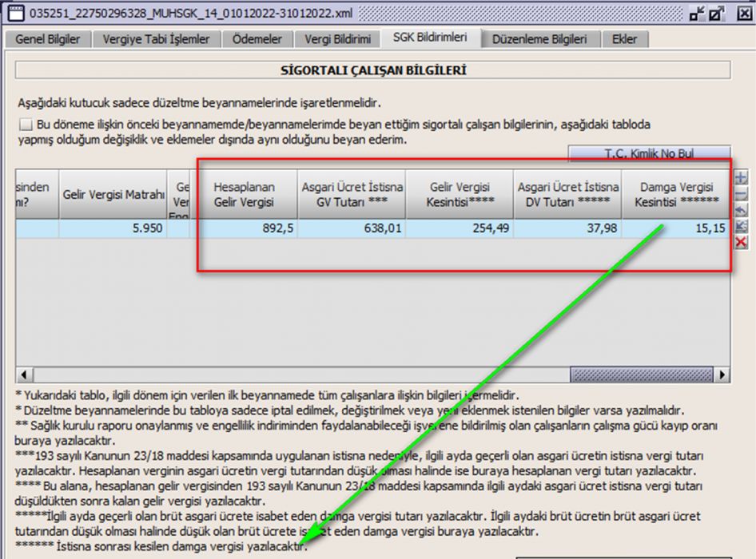Click the red X delete icon beside table
The image size is (756, 559).
tap(741, 242)
